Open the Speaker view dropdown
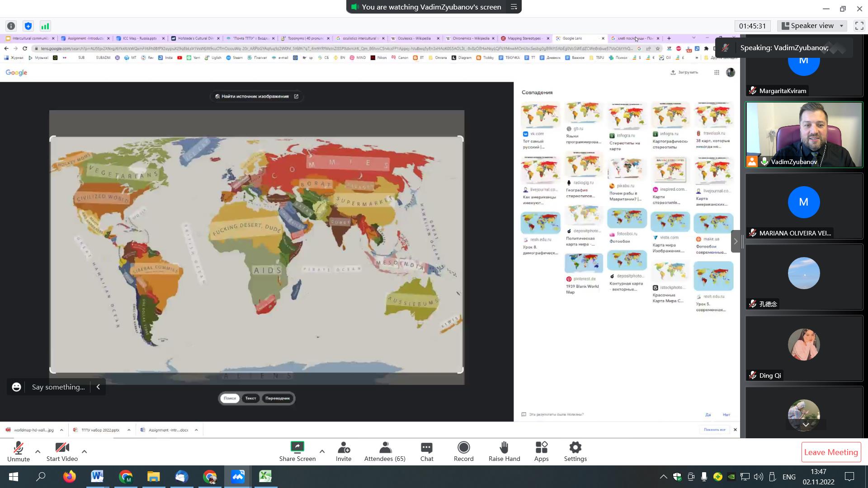 (x=812, y=26)
